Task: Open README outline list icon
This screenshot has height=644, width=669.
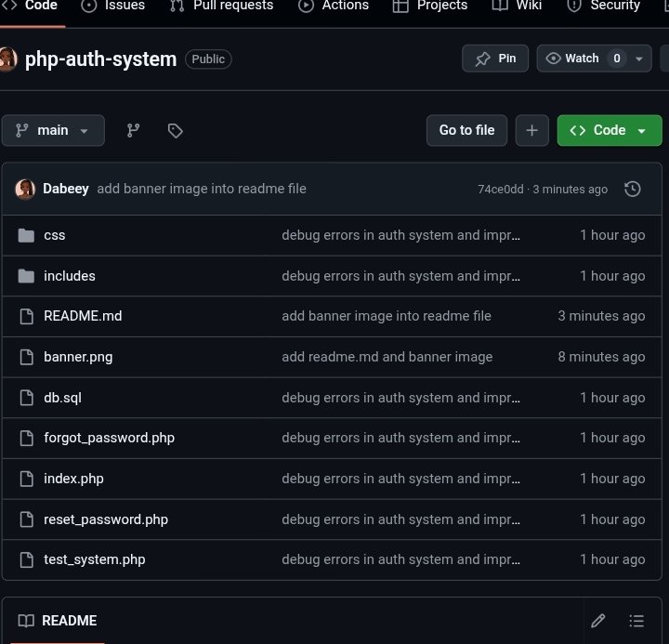Action: (636, 621)
